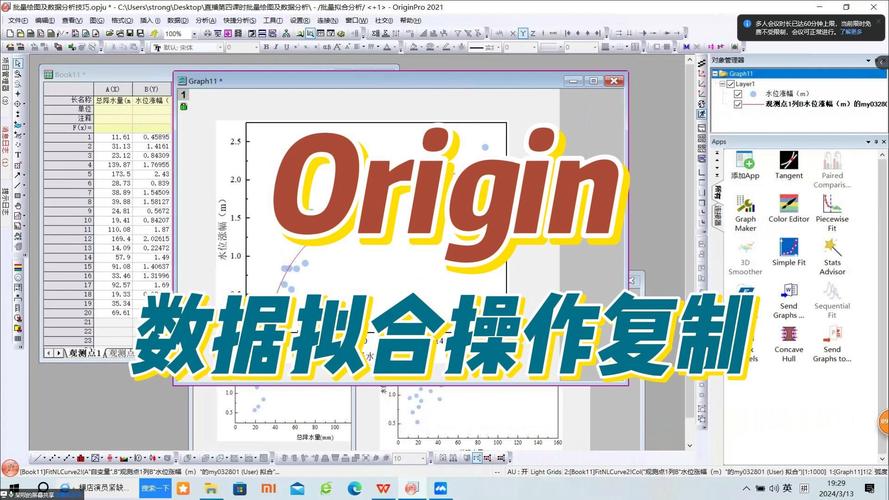Viewport: 889px width, 500px height.
Task: Launch the Simple Fit app
Action: [x=789, y=252]
